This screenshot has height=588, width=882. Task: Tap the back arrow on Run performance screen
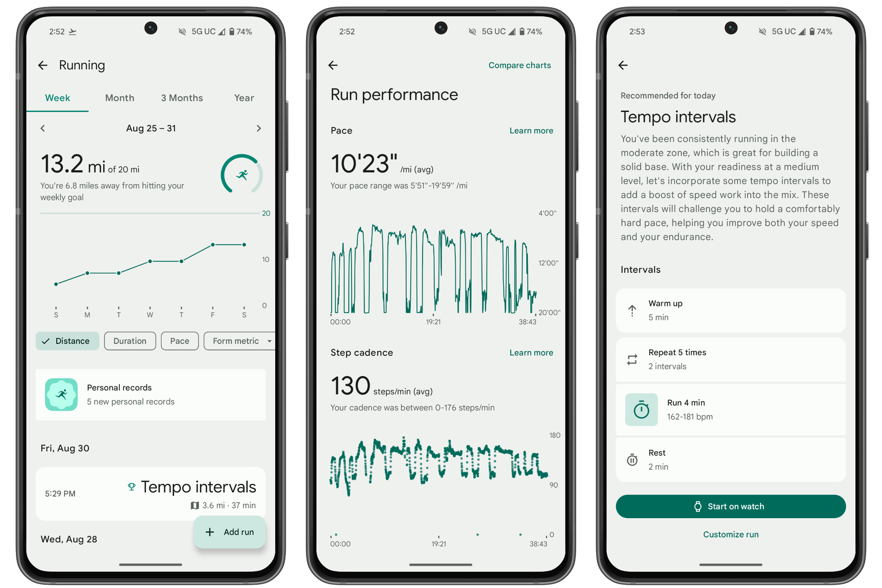(x=336, y=65)
